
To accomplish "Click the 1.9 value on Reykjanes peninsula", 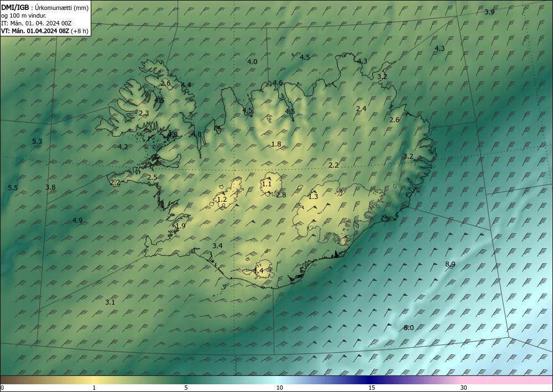I will [x=180, y=226].
